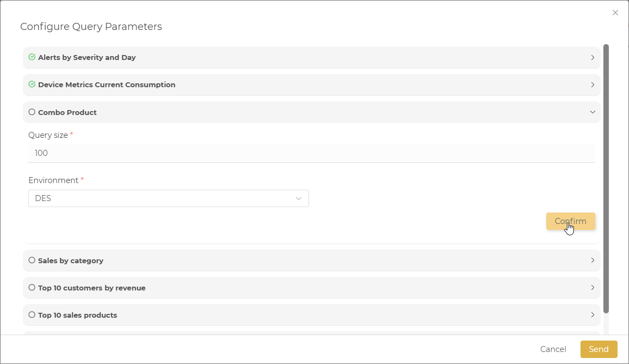The width and height of the screenshot is (629, 364).
Task: Click the chevron next to Top 10 sales products
Action: click(x=592, y=315)
